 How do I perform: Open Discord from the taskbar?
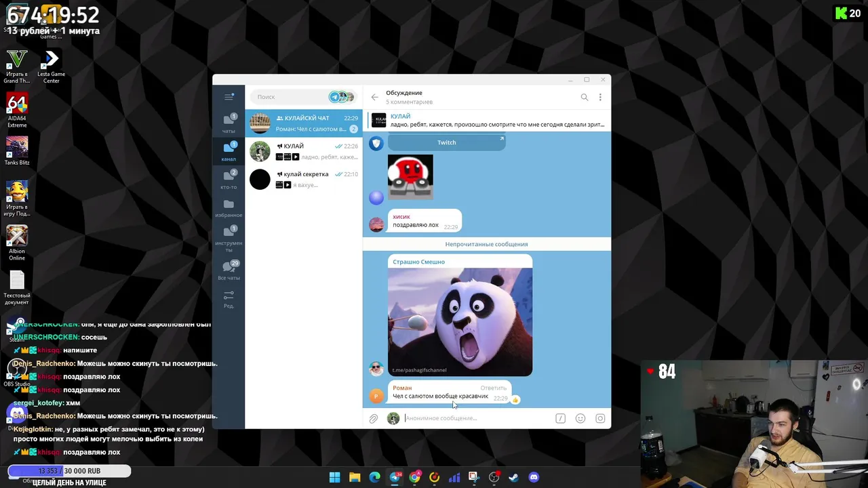(534, 477)
